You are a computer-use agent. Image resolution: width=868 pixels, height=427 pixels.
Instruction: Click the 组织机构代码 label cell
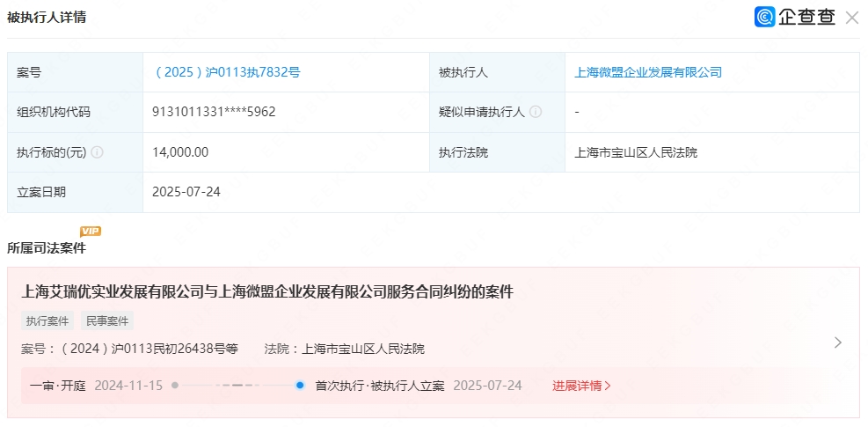tap(76, 112)
